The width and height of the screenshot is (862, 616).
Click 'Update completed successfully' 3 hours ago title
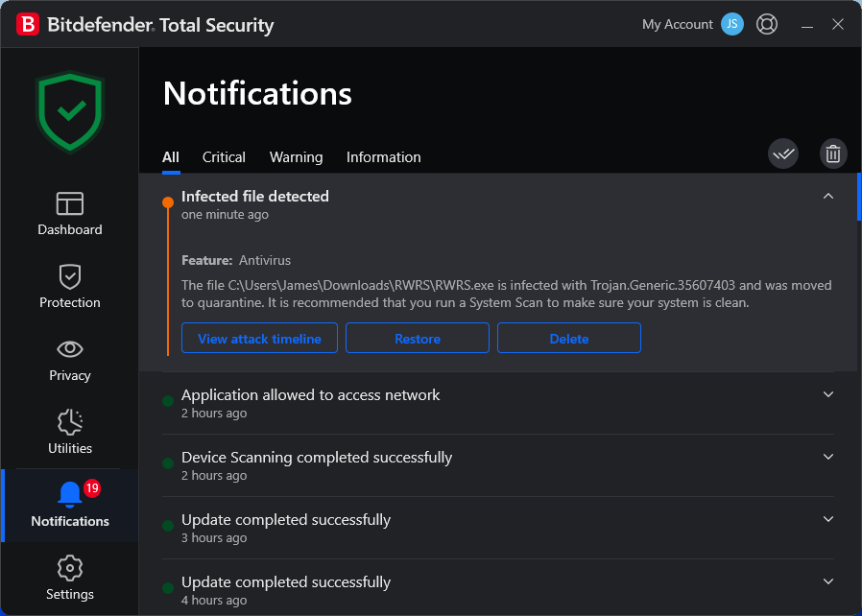286,519
